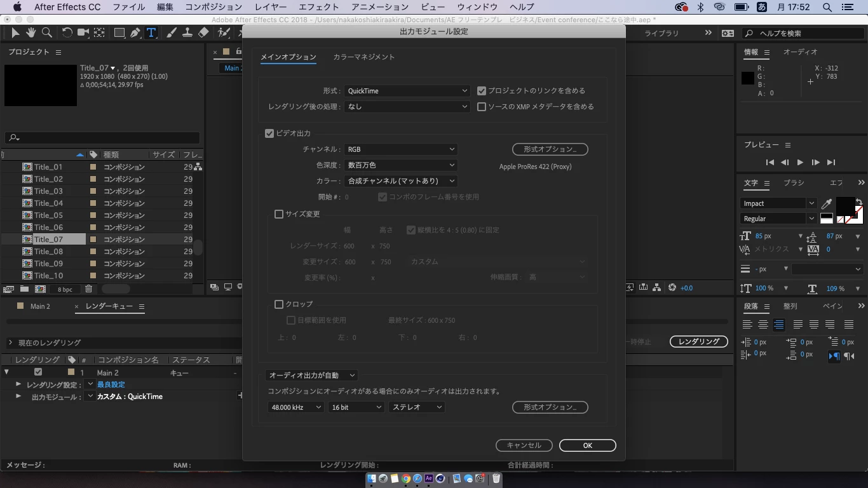Align paragraph text left

747,325
